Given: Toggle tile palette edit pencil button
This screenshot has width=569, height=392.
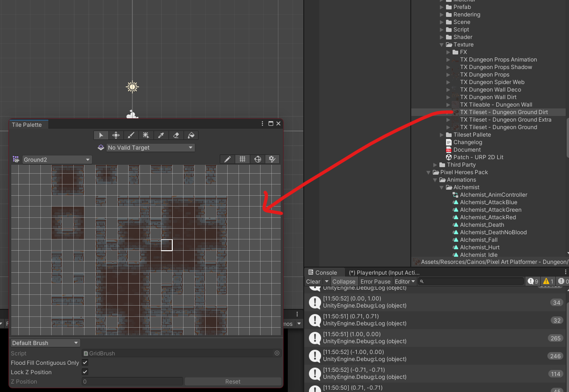Looking at the screenshot, I should (227, 159).
